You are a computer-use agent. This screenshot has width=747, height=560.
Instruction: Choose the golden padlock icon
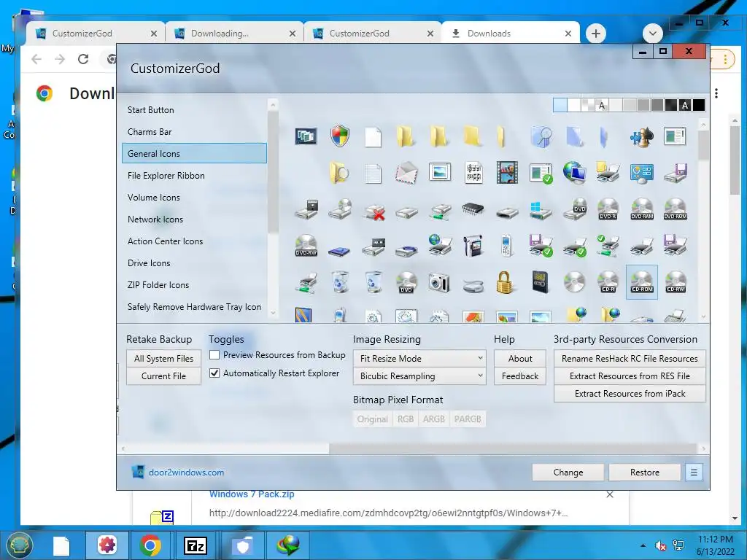[x=505, y=282]
